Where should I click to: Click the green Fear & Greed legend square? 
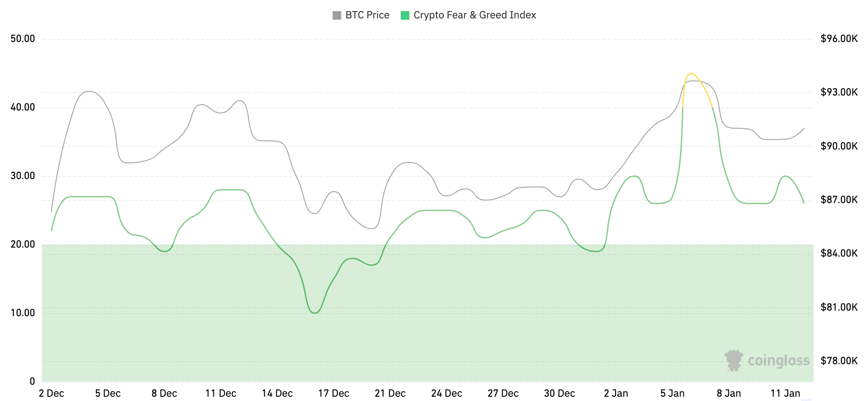click(405, 15)
